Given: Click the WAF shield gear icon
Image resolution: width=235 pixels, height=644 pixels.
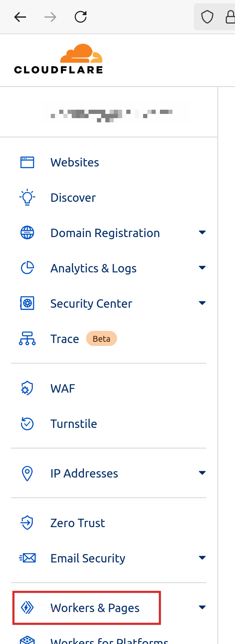Looking at the screenshot, I should [27, 388].
